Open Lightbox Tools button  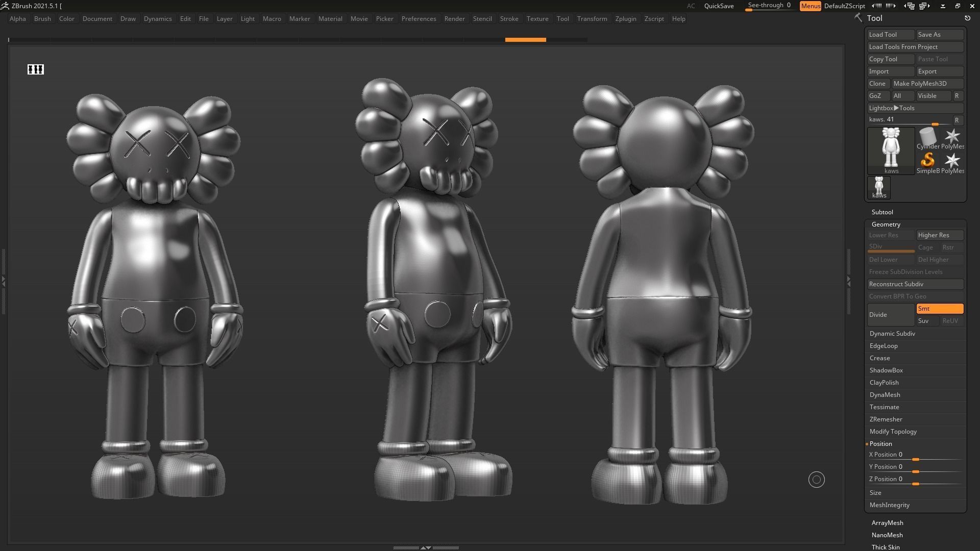pyautogui.click(x=915, y=108)
